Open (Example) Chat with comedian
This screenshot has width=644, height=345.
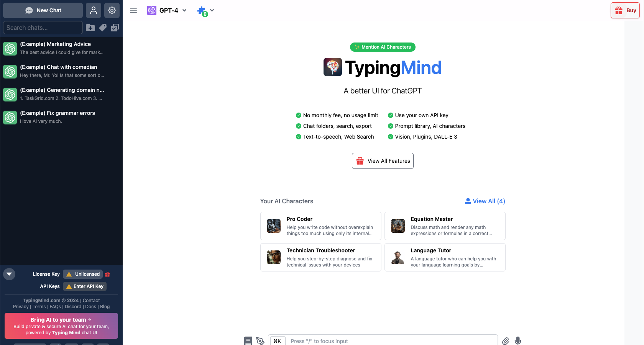pos(61,71)
